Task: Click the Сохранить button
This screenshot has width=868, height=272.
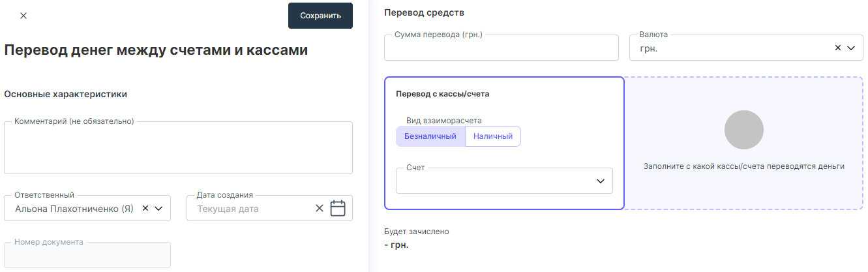Action: [x=320, y=16]
